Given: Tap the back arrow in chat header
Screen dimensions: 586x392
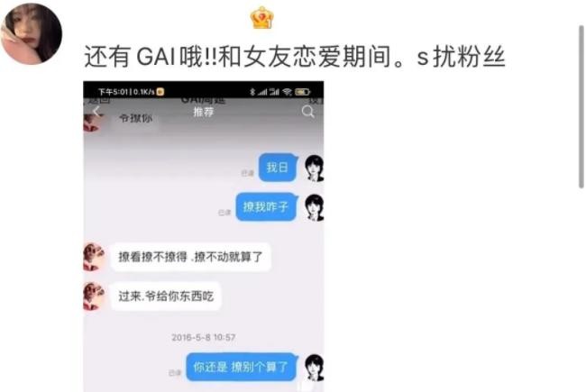Looking at the screenshot, I should pyautogui.click(x=96, y=112).
